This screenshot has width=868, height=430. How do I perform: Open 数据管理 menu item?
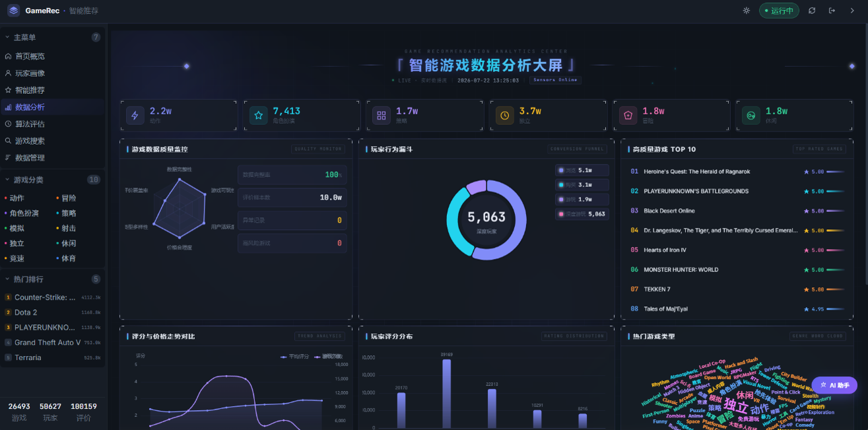point(53,158)
